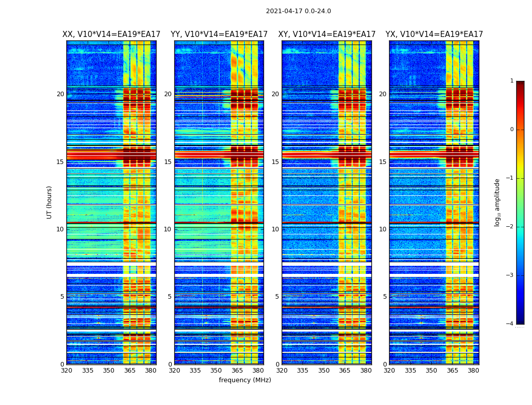Click the date title 2021-04-17 0.0-24.0
Viewport: 532px width, 405px height.
[298, 11]
